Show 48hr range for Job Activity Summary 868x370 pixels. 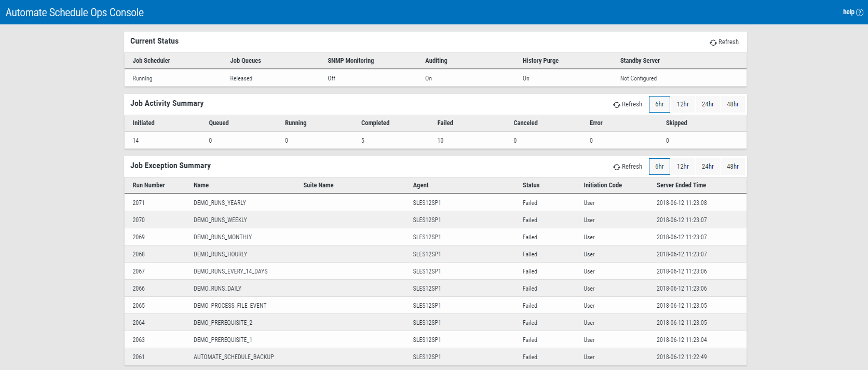(733, 104)
